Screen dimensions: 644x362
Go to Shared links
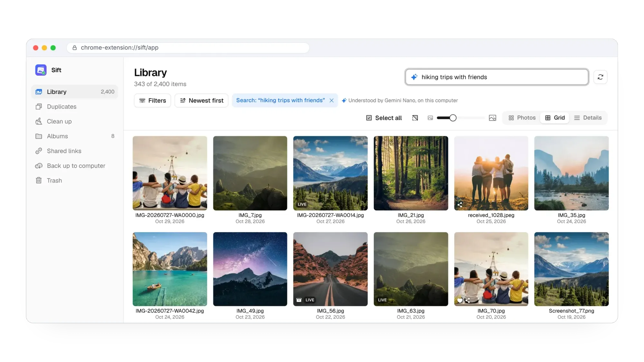[x=75, y=151]
